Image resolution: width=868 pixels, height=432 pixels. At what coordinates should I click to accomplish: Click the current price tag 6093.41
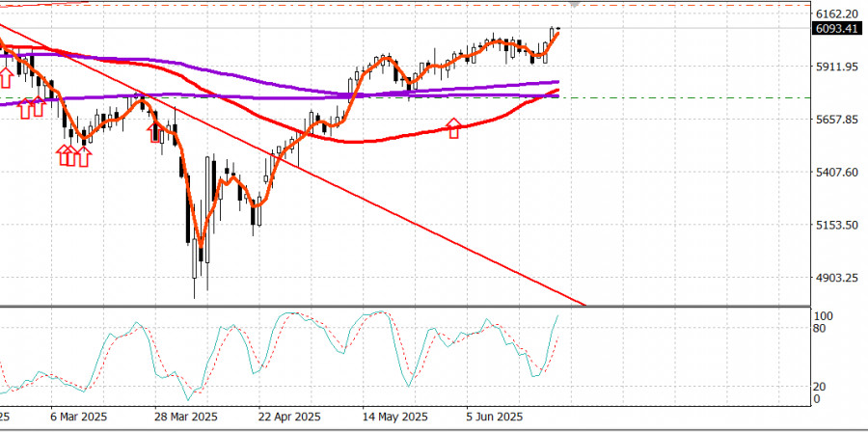(x=836, y=28)
